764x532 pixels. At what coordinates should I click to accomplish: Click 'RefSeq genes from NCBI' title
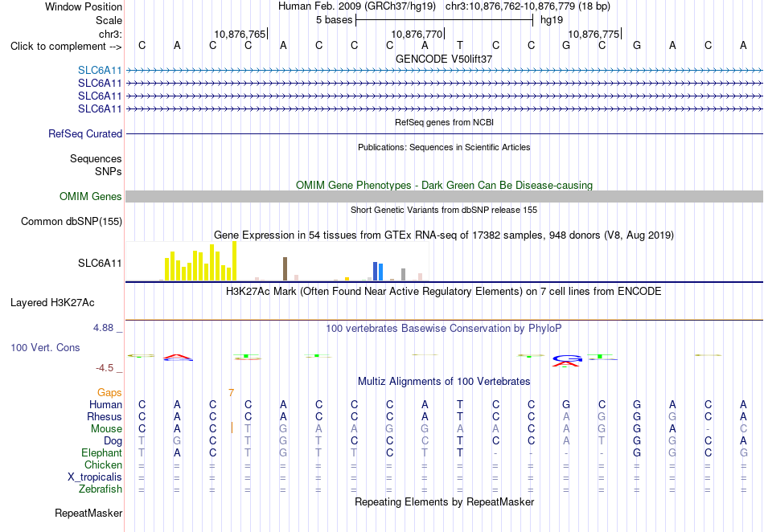click(x=444, y=122)
